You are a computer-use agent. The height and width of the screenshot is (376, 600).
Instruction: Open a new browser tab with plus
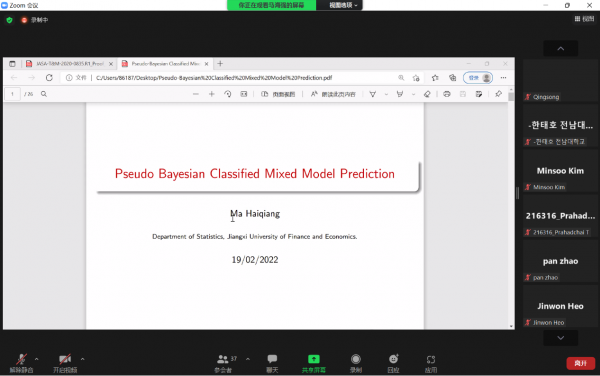point(220,64)
